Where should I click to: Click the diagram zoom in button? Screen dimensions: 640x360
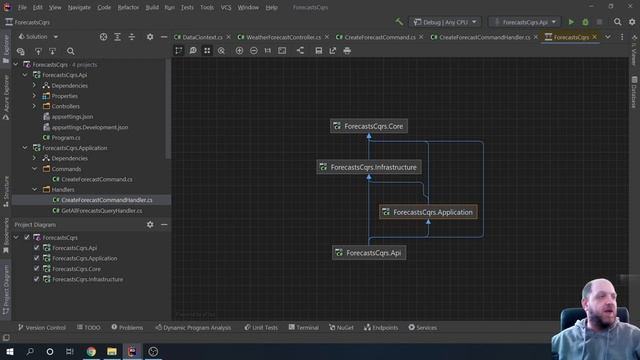239,51
